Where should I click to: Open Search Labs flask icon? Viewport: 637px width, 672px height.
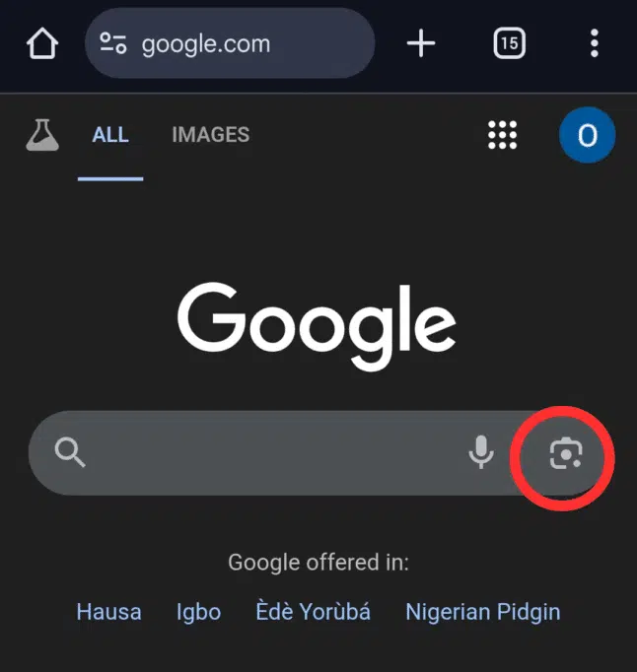41,135
